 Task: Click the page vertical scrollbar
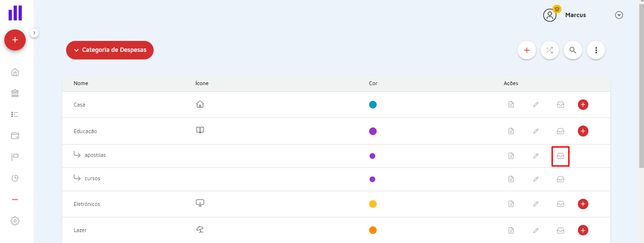pos(641,95)
